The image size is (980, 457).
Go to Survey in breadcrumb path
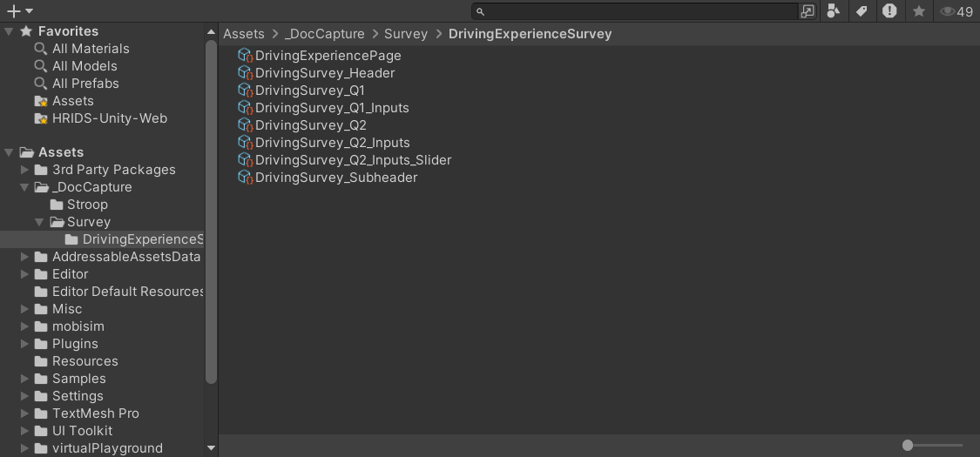click(x=406, y=34)
